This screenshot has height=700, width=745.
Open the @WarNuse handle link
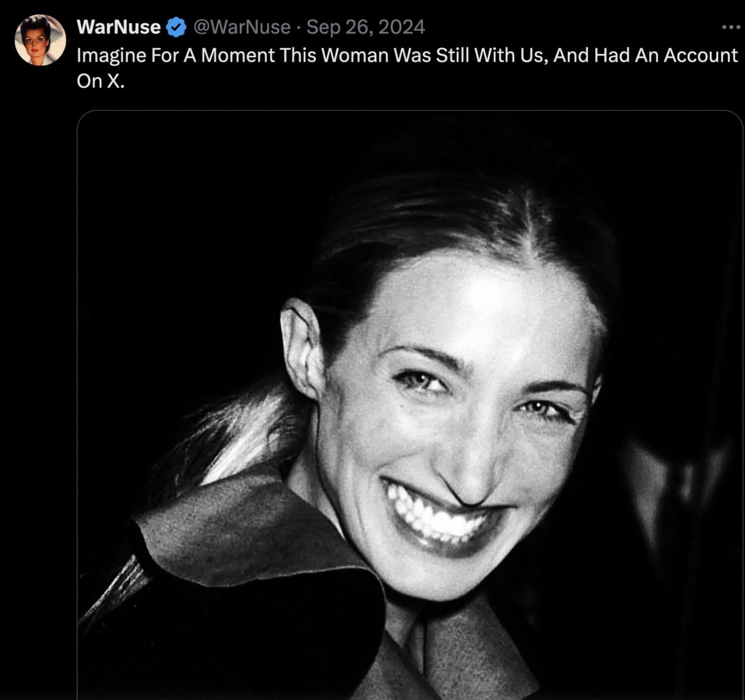pos(241,27)
